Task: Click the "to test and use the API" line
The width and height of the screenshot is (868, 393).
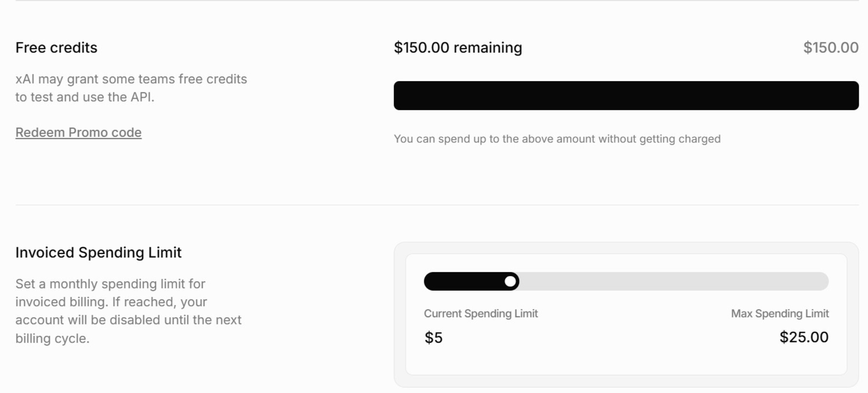Action: coord(85,97)
